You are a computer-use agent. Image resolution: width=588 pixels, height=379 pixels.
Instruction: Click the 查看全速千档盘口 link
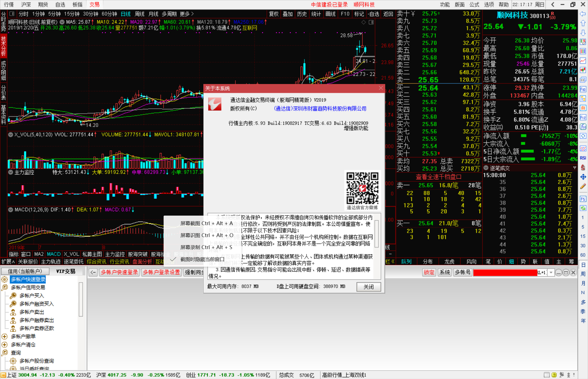439,177
